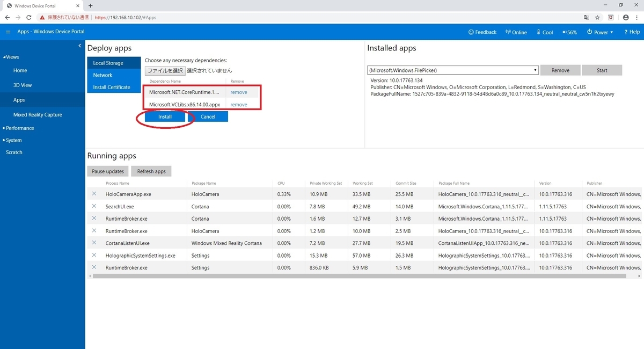Screen dimensions: 644x349
Task: Close HoloCameraApp.exe with its X icon
Action: pyautogui.click(x=94, y=194)
